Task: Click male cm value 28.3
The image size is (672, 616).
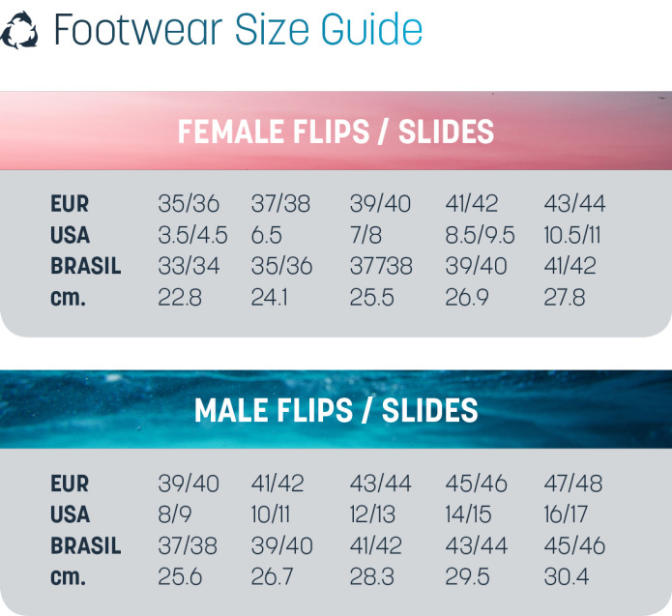Action: click(371, 577)
